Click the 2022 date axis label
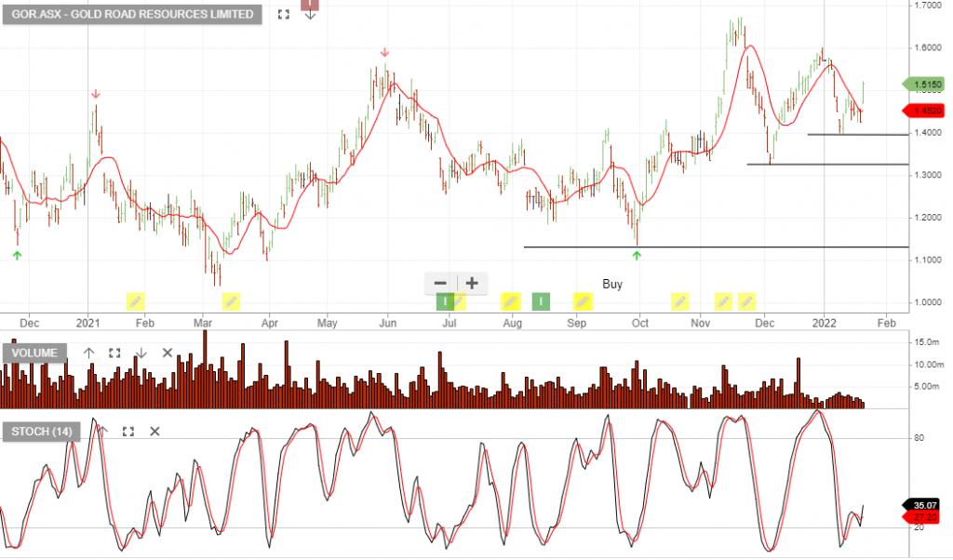Image resolution: width=953 pixels, height=560 pixels. coord(824,323)
